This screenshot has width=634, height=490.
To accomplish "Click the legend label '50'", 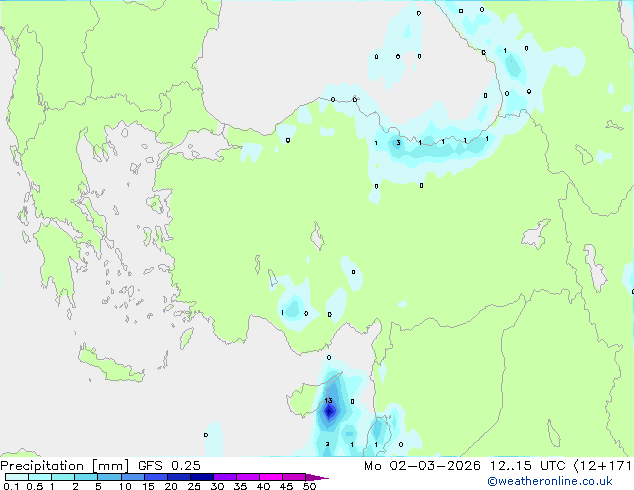I will tap(309, 486).
